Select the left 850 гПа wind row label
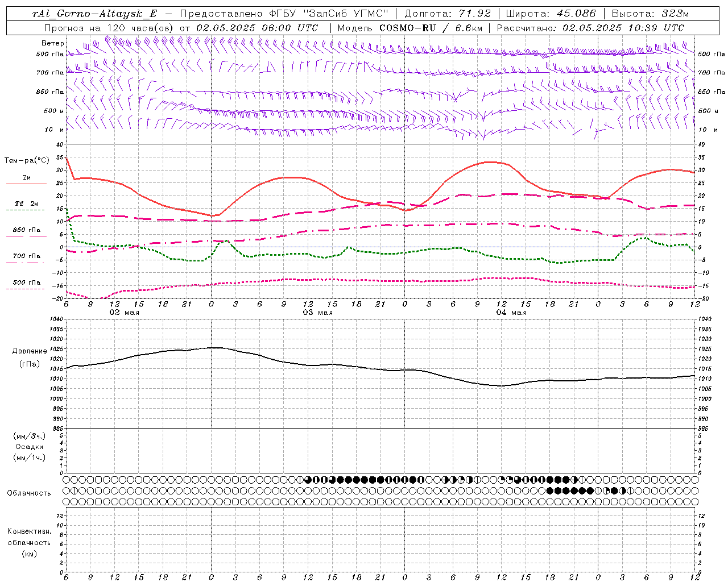 (x=50, y=92)
